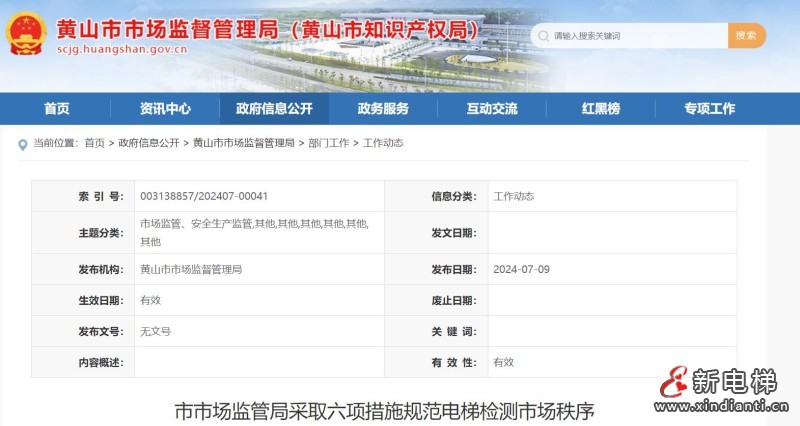Click the 有效性 value 有效
The height and width of the screenshot is (426, 800).
pos(504,362)
